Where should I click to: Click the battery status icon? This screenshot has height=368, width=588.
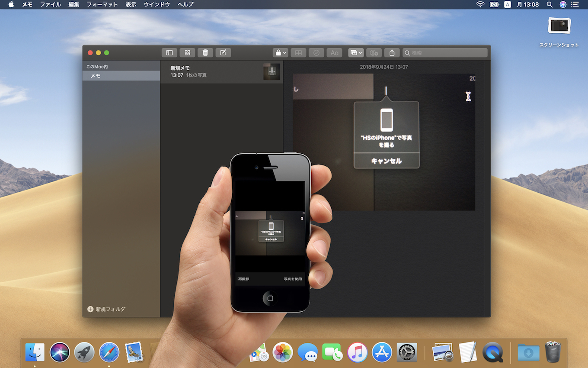pos(494,4)
